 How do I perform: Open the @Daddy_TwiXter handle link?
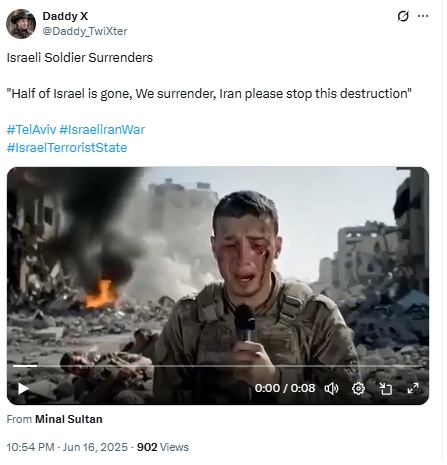(x=85, y=31)
